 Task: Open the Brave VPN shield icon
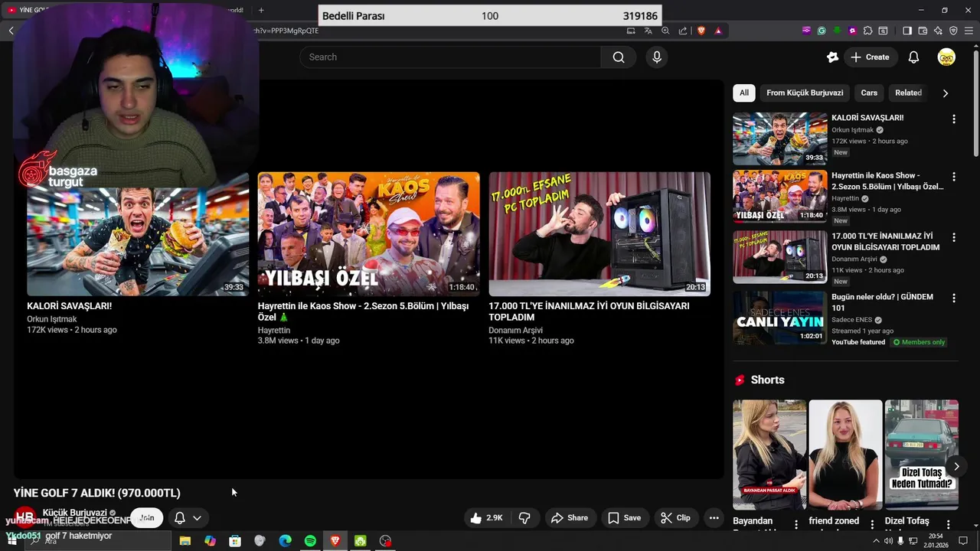[x=953, y=31]
